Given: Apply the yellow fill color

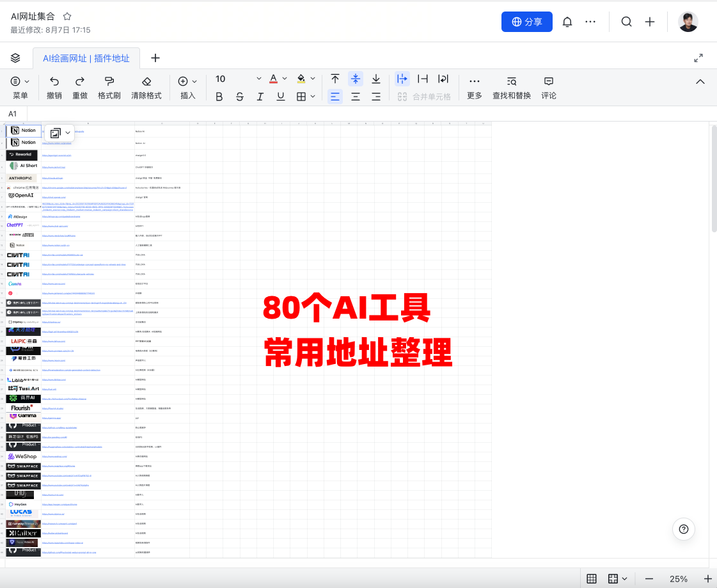Looking at the screenshot, I should (x=301, y=79).
